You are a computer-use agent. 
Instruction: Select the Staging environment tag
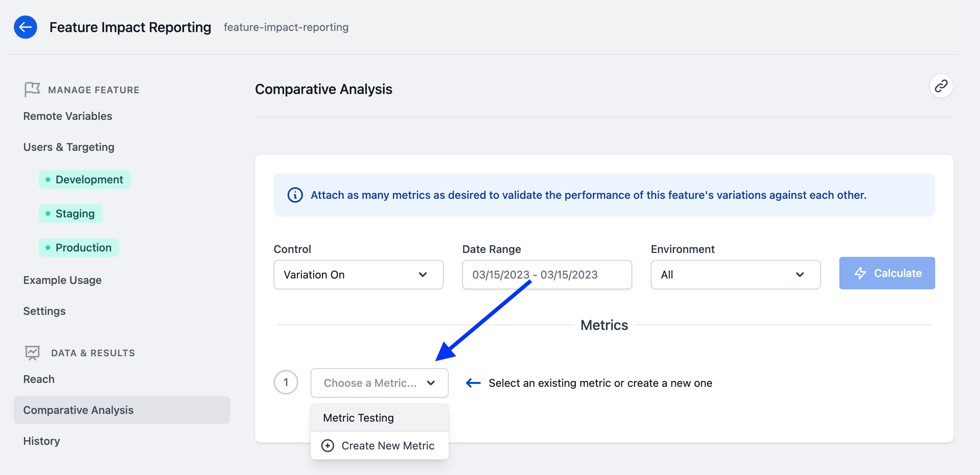[x=71, y=214]
